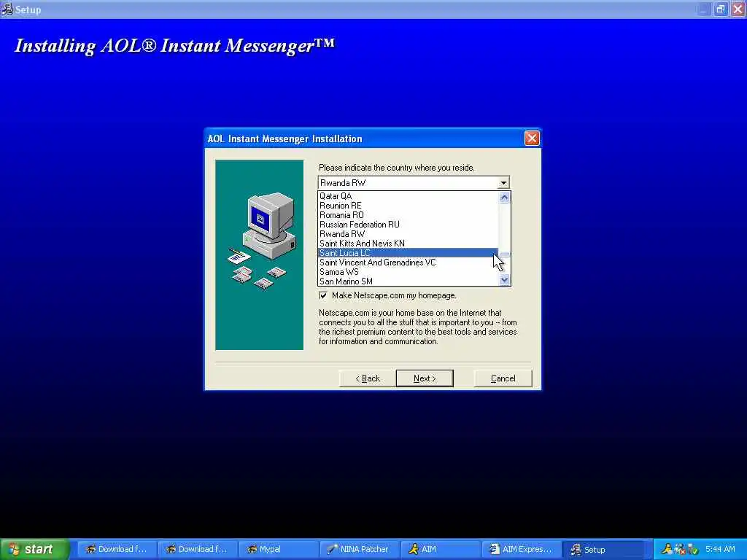
Task: Choose Reunion RE in country list
Action: [408, 205]
